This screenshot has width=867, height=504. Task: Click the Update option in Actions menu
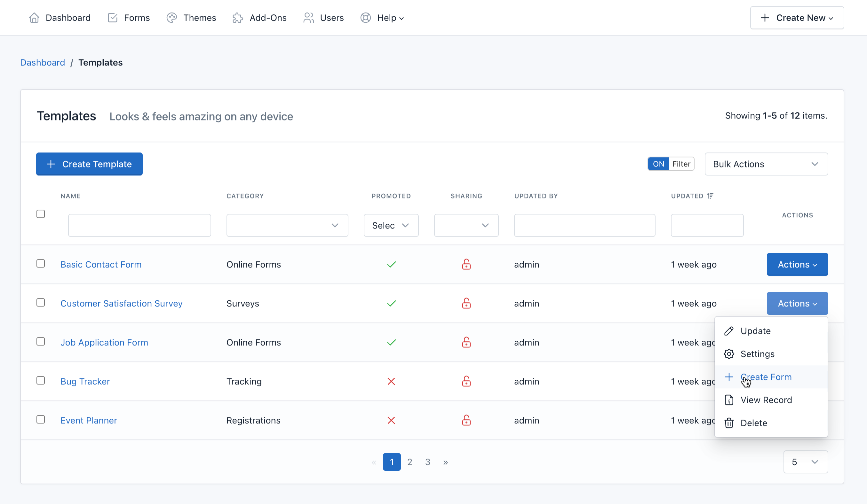coord(755,330)
